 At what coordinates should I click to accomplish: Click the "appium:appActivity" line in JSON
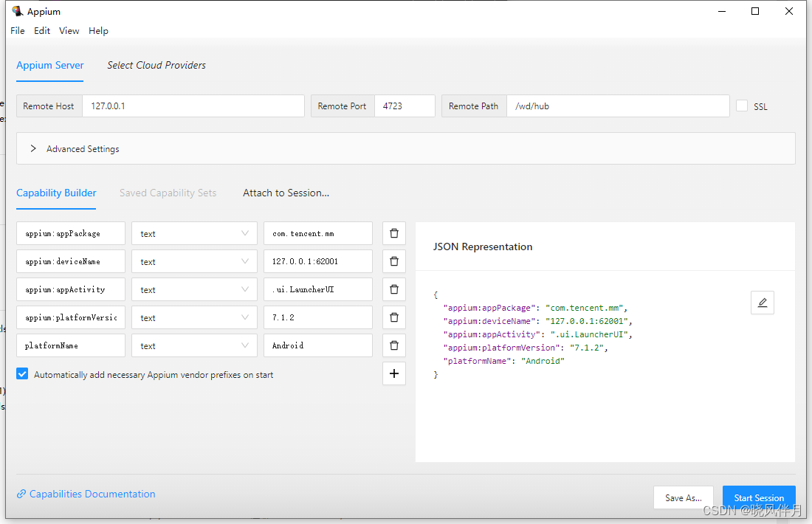pos(537,334)
